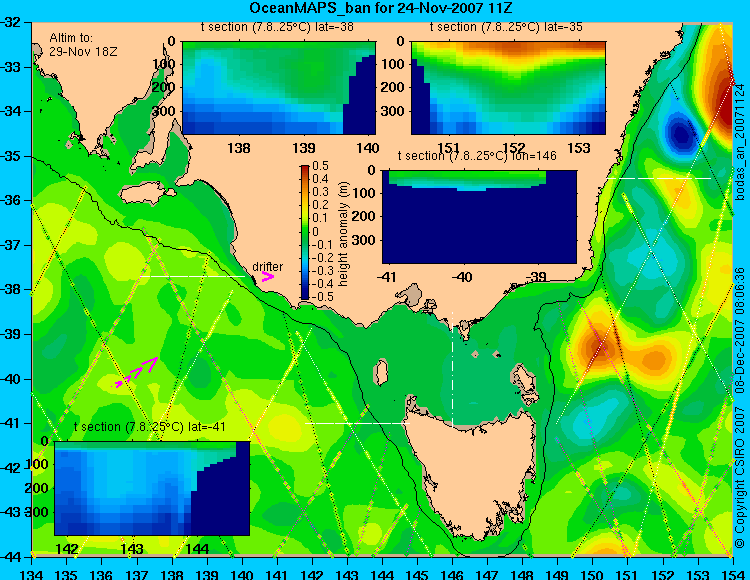The height and width of the screenshot is (580, 750).
Task: Click the title "OceanMAPS_ban for 24-Nov-2007 11Z"
Action: (381, 8)
